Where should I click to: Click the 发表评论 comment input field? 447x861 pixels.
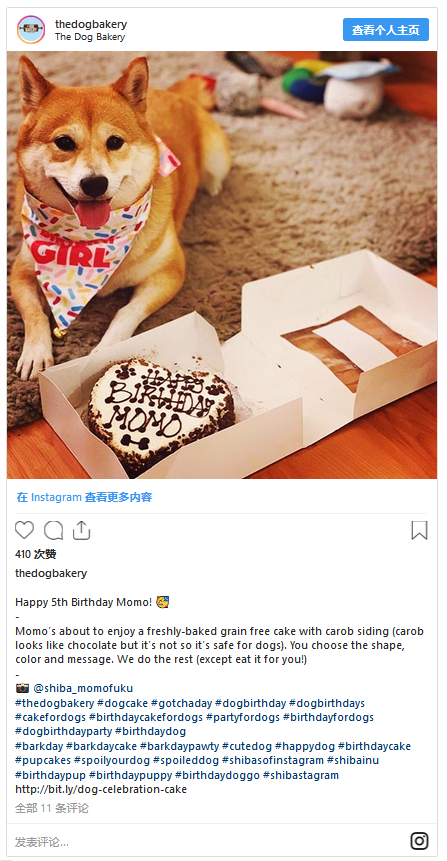click(x=209, y=842)
